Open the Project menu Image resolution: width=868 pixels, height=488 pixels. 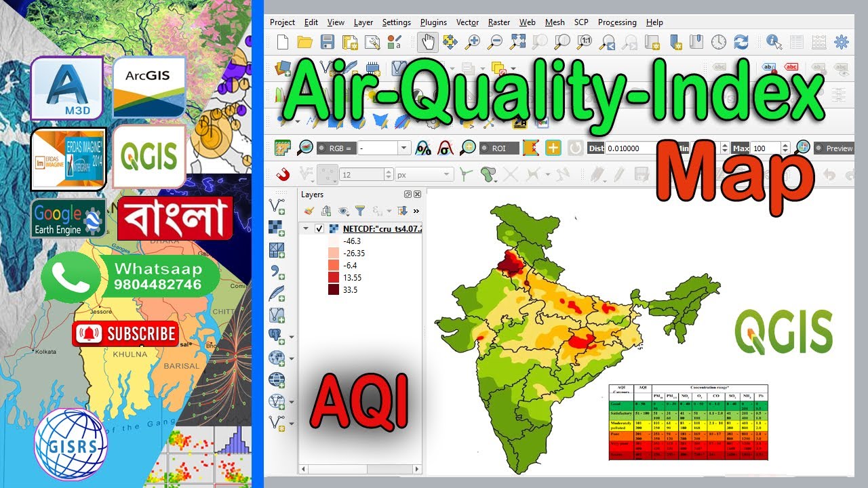[282, 22]
